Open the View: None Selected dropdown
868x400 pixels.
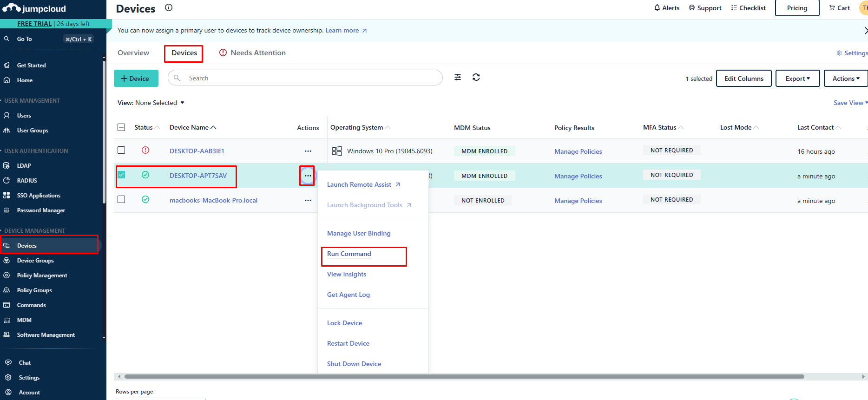(151, 103)
